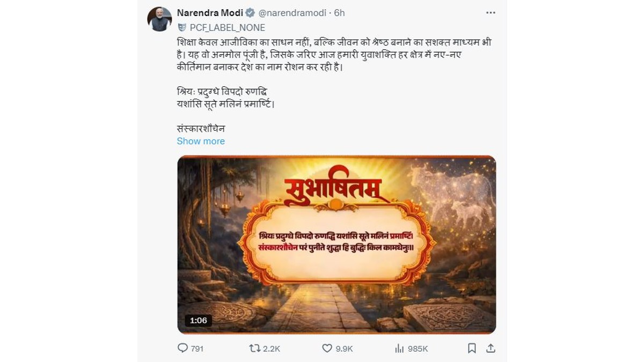The image size is (644, 362).
Task: Click the PCF_LABEL_NONE label text
Action: click(x=228, y=27)
